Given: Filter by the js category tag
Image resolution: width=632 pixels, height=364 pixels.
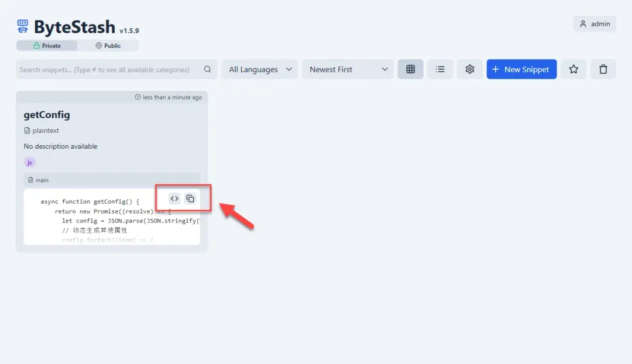Looking at the screenshot, I should pyautogui.click(x=29, y=162).
